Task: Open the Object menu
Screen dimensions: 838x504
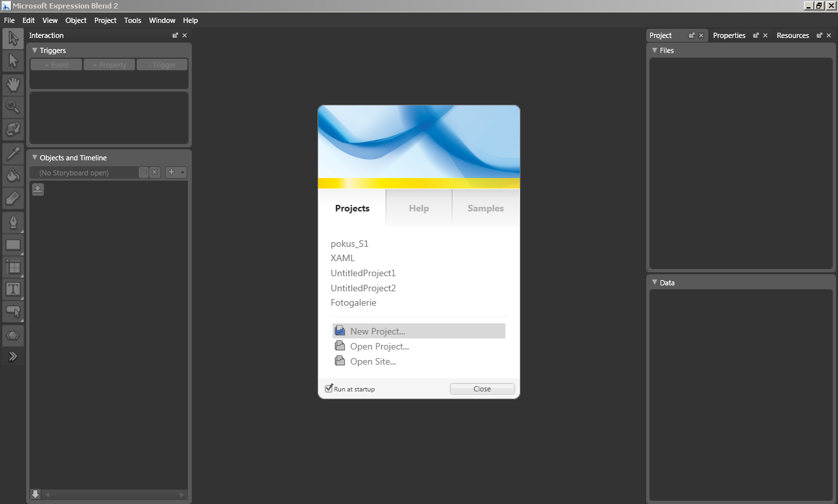Action: click(76, 20)
